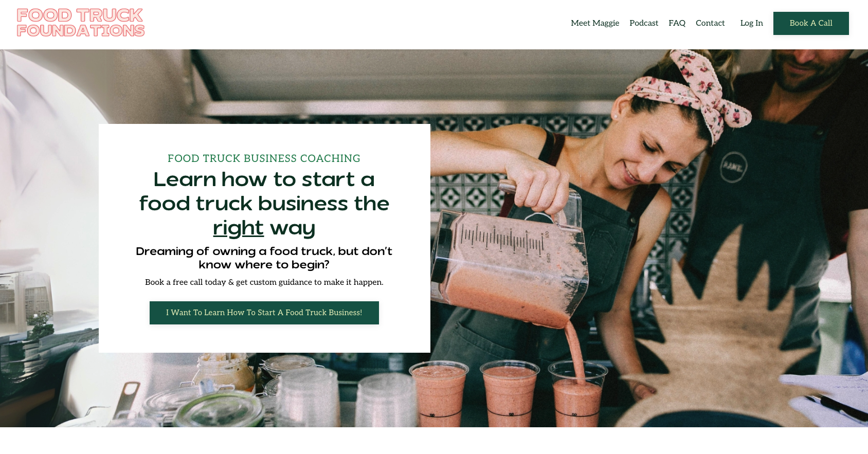
Task: Click the Food Truck Foundations logo
Action: [x=81, y=23]
